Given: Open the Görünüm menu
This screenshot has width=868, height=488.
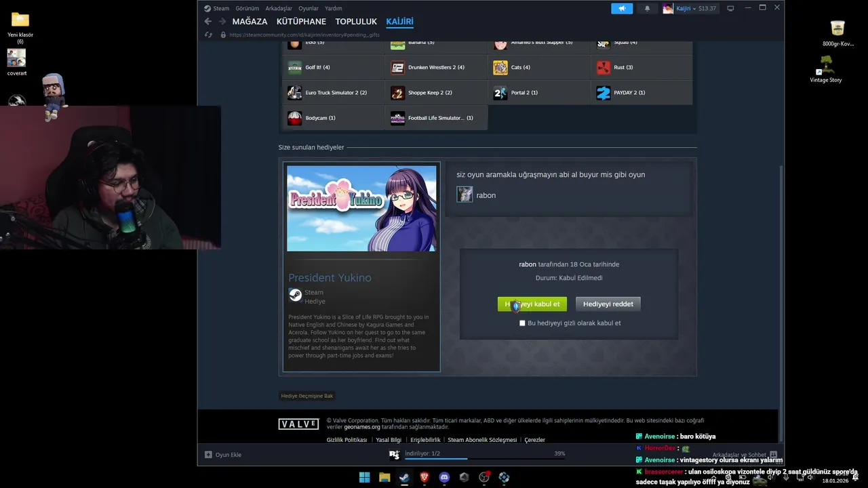Looking at the screenshot, I should coord(248,8).
